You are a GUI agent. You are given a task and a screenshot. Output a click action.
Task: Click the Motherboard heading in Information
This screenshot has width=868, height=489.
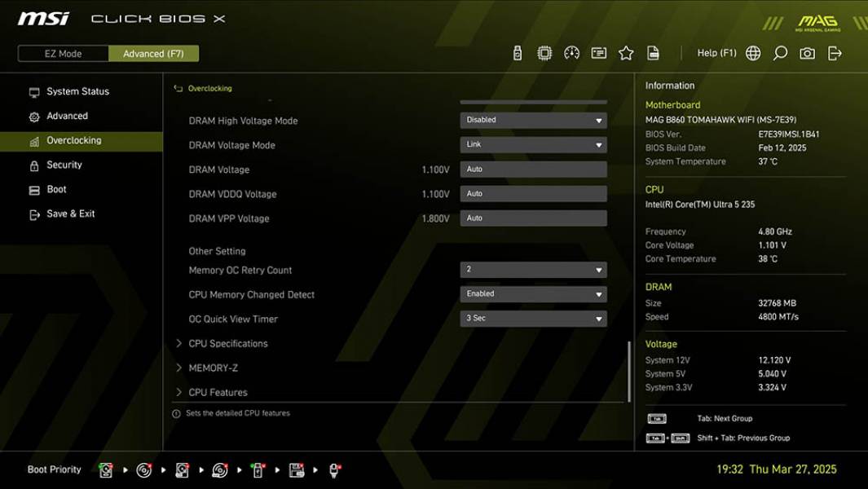coord(672,104)
